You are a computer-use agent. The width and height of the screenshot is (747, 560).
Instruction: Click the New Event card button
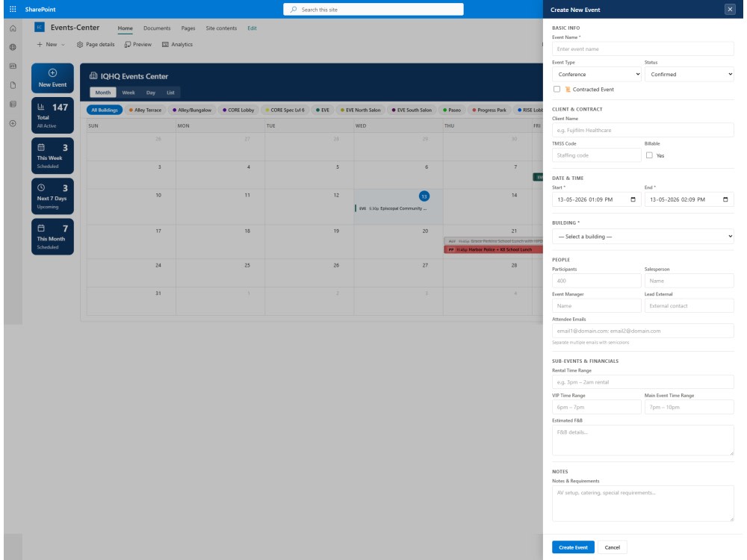[52, 78]
